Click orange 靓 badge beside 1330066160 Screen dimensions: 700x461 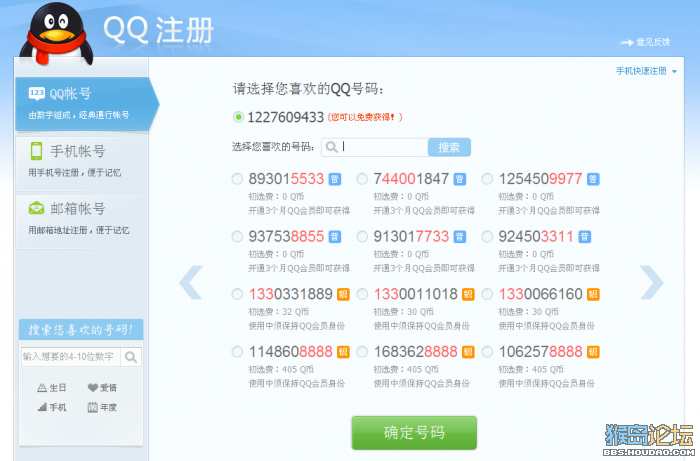coord(593,294)
